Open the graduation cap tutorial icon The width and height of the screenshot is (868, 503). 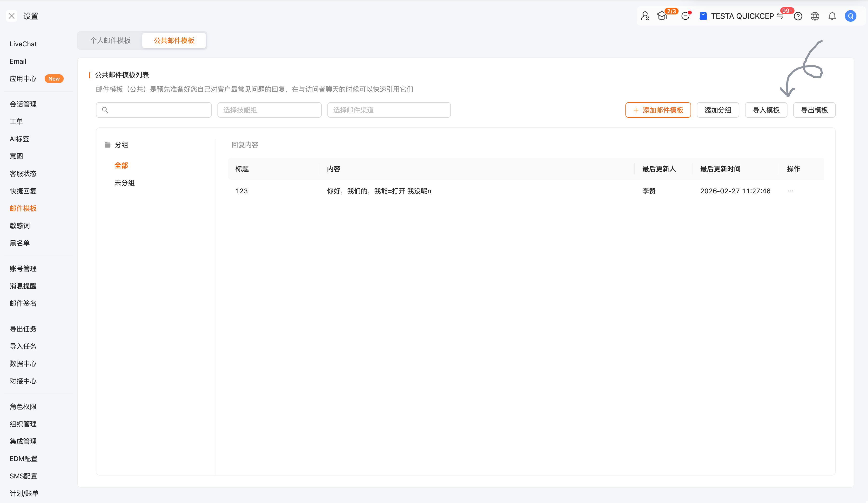(662, 16)
